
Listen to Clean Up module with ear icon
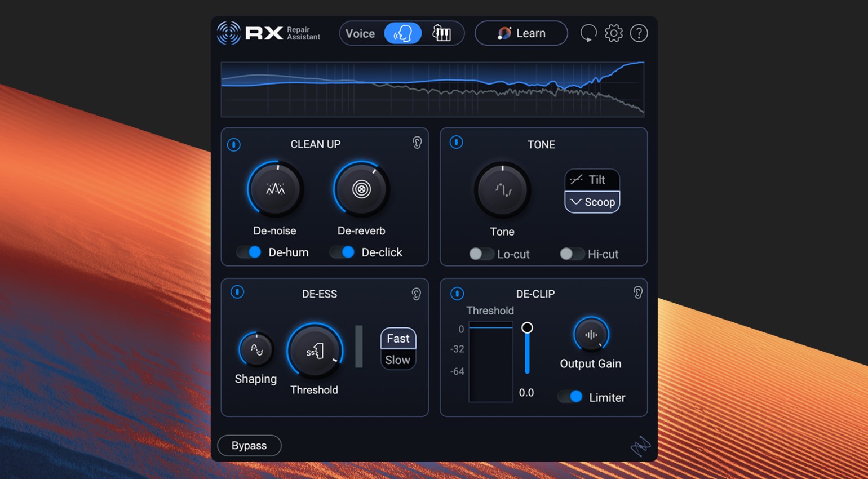point(417,143)
